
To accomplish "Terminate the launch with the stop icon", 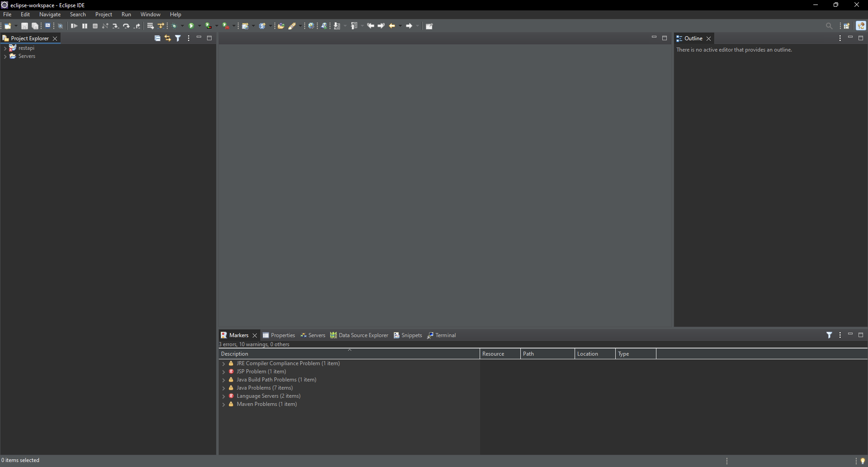I will tap(95, 26).
